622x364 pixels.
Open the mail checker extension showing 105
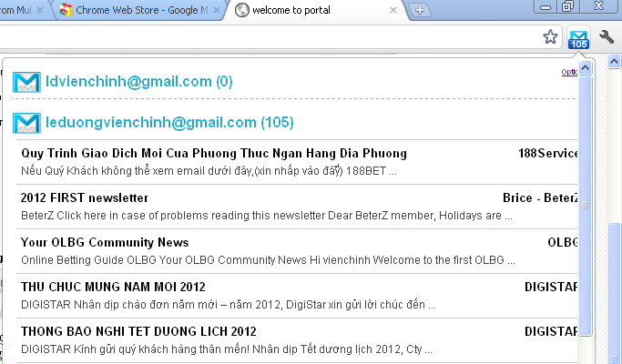[x=578, y=38]
